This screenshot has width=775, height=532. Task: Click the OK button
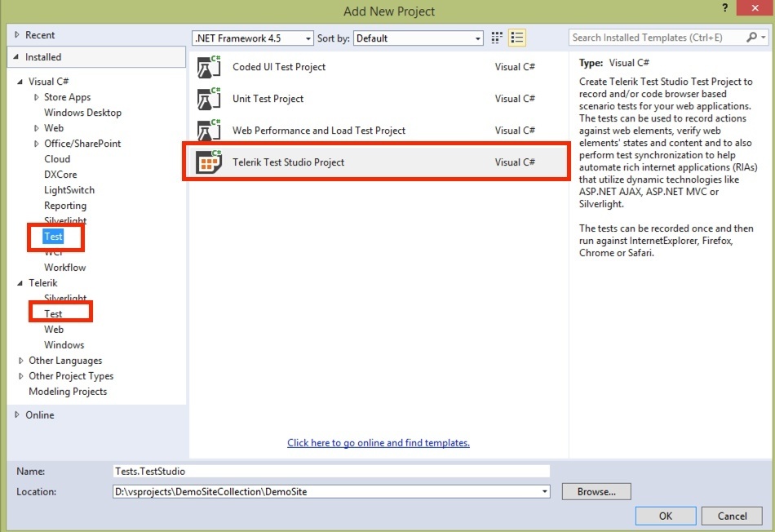click(665, 516)
